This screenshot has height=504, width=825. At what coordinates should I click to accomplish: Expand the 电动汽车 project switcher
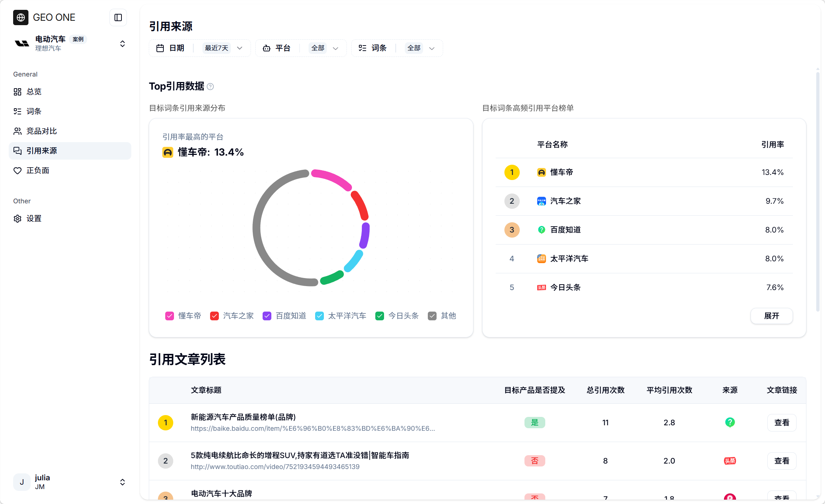click(123, 44)
